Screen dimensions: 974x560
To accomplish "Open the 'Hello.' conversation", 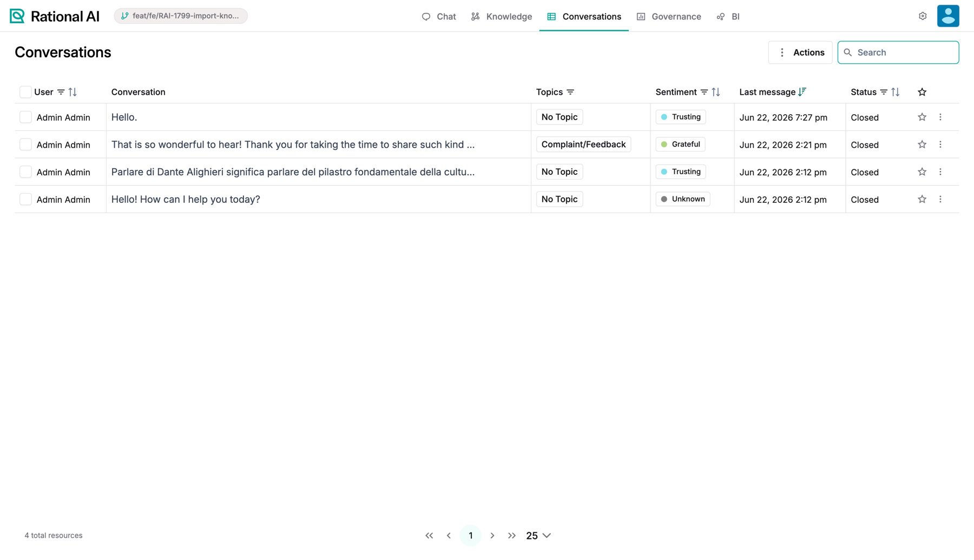I will (124, 117).
